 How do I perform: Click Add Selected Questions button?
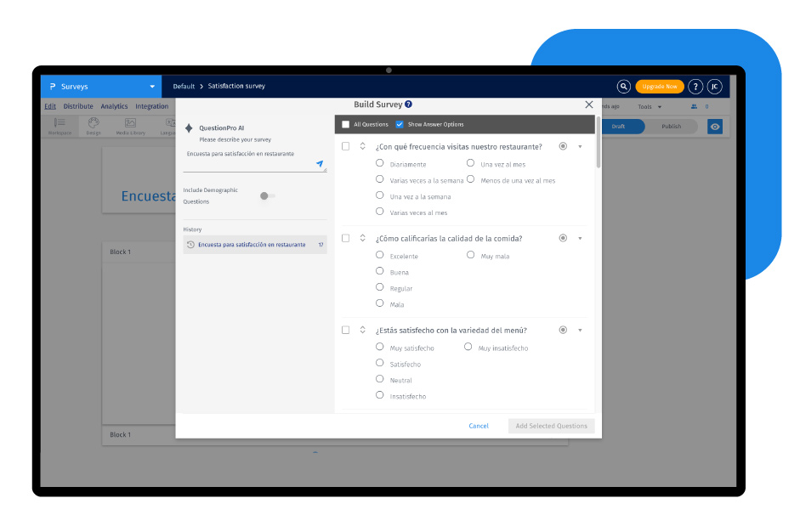click(551, 426)
